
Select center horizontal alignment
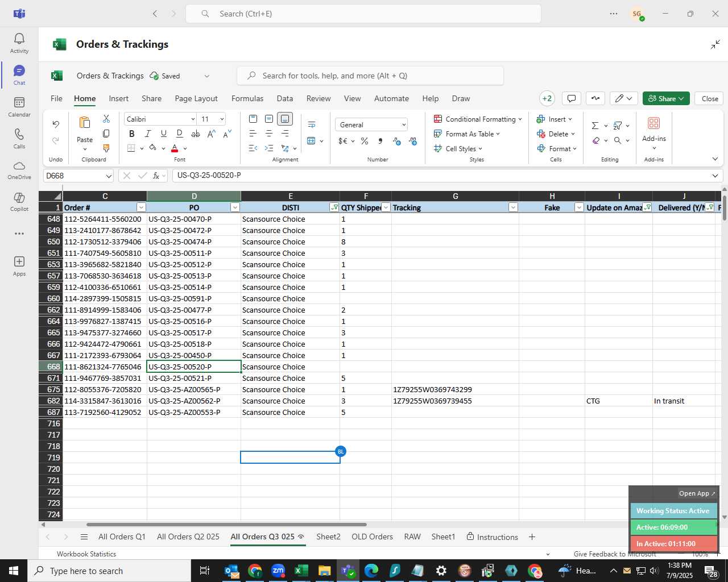[269, 134]
